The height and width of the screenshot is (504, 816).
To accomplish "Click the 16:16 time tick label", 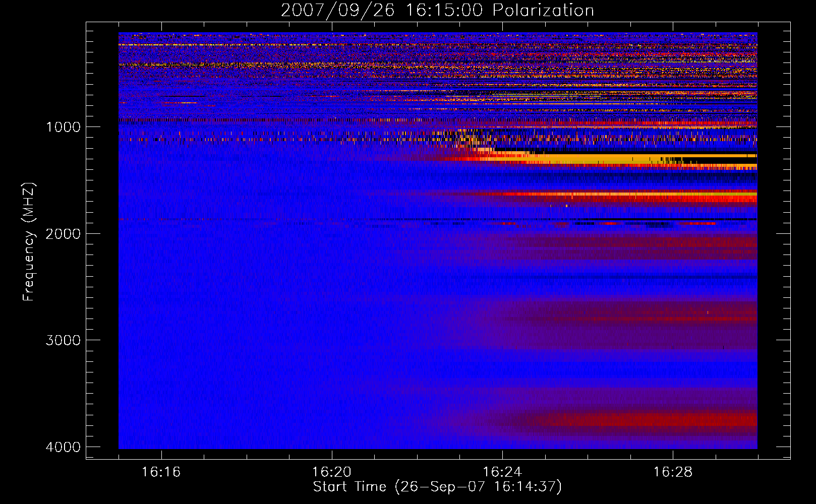I will tap(161, 472).
